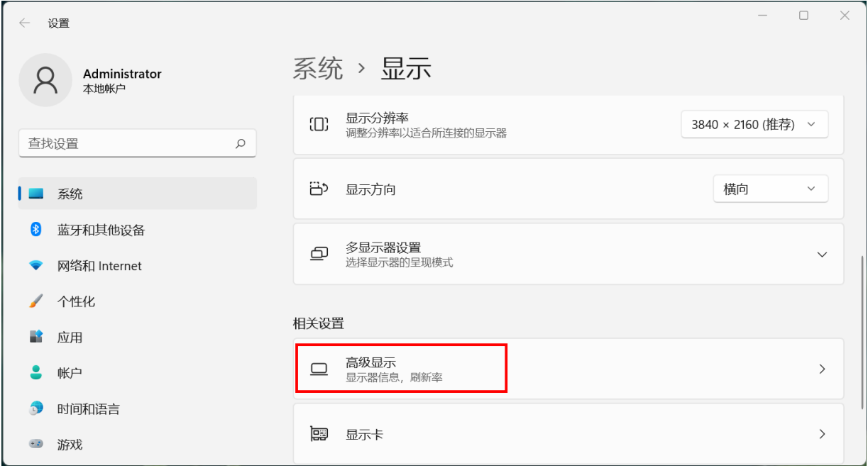Select 系统 in the sidebar
Viewport: 868px width, 468px height.
[x=70, y=194]
